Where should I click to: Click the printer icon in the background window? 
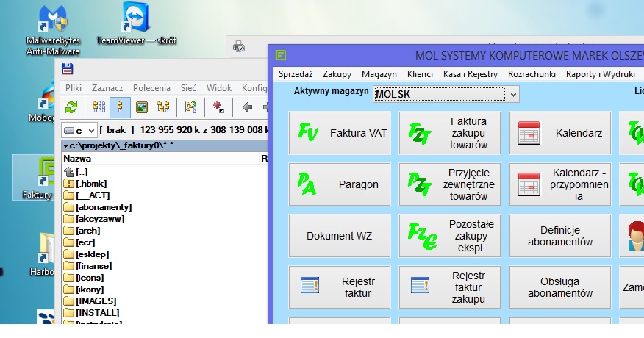pyautogui.click(x=239, y=46)
